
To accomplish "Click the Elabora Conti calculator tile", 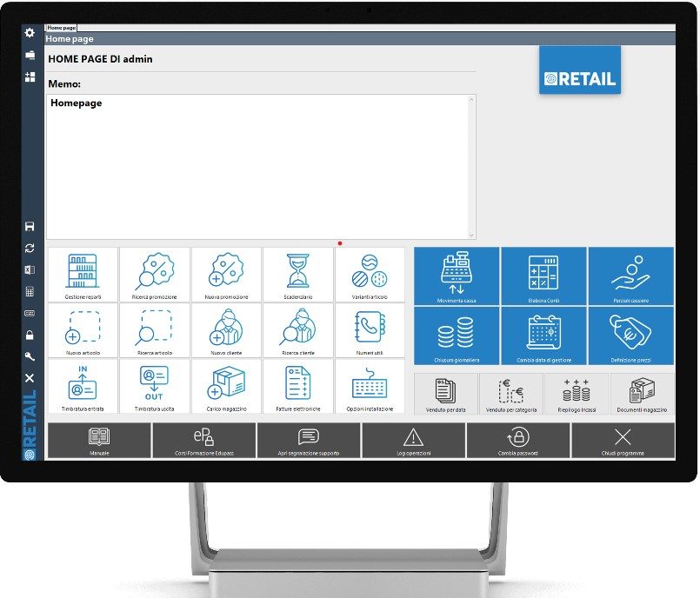I will click(x=543, y=276).
